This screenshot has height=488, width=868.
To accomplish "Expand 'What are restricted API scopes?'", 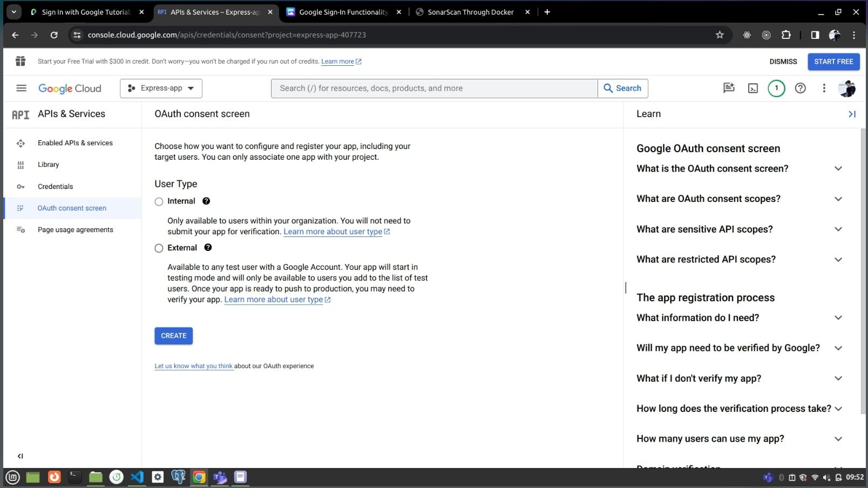I will [x=740, y=259].
